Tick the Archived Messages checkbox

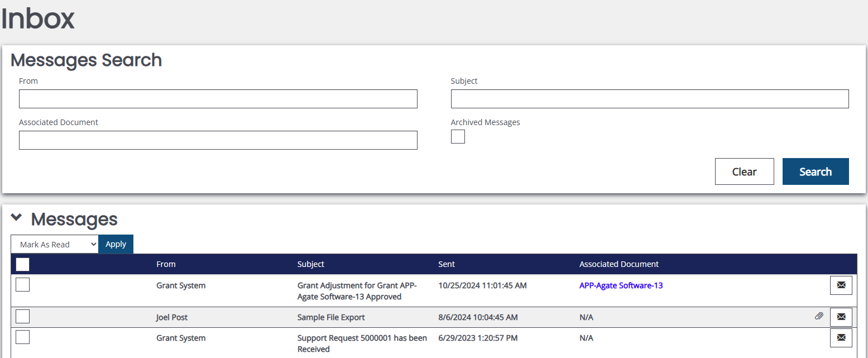458,136
